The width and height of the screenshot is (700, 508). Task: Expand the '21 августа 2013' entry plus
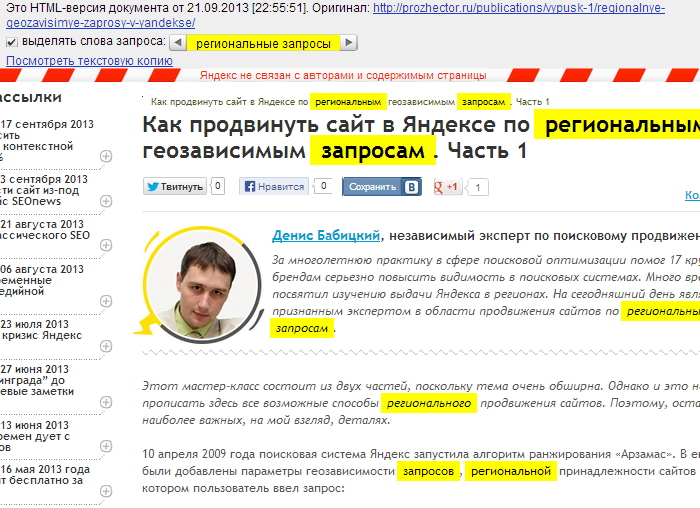point(106,245)
